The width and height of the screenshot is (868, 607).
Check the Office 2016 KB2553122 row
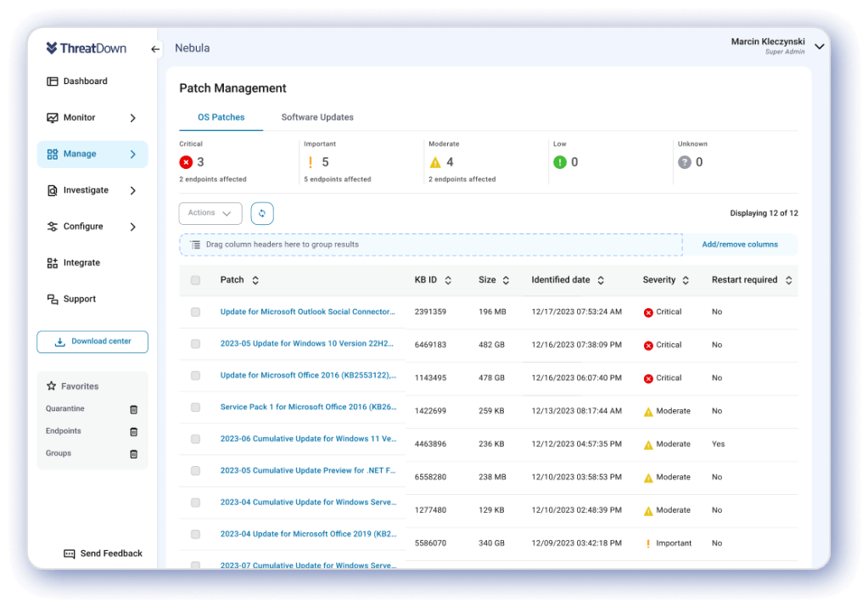[x=195, y=375]
